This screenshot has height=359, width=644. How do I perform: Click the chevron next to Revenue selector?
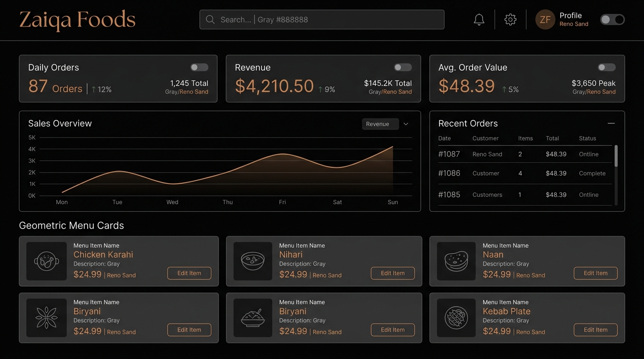tap(406, 124)
